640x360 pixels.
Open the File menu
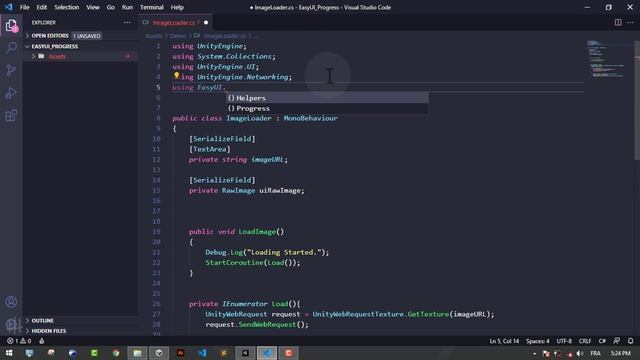click(24, 7)
